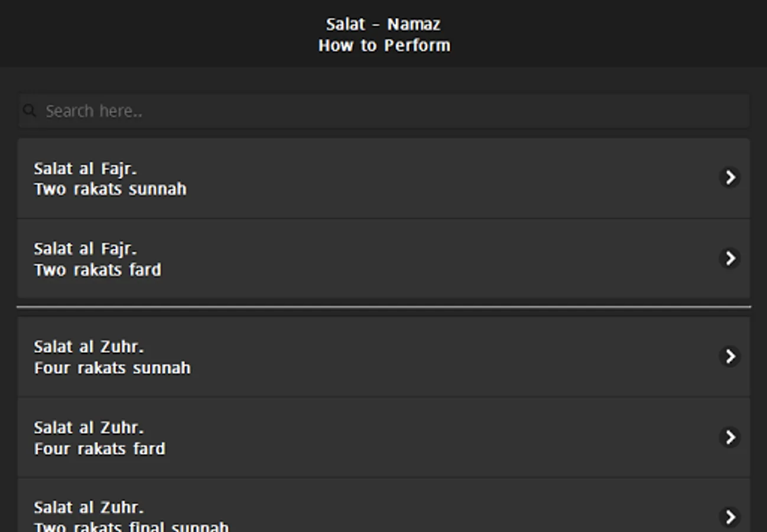Viewport: 767px width, 532px height.
Task: Select 'Salat al Zuhr. Four rakats sunnah' text
Action: (112, 358)
